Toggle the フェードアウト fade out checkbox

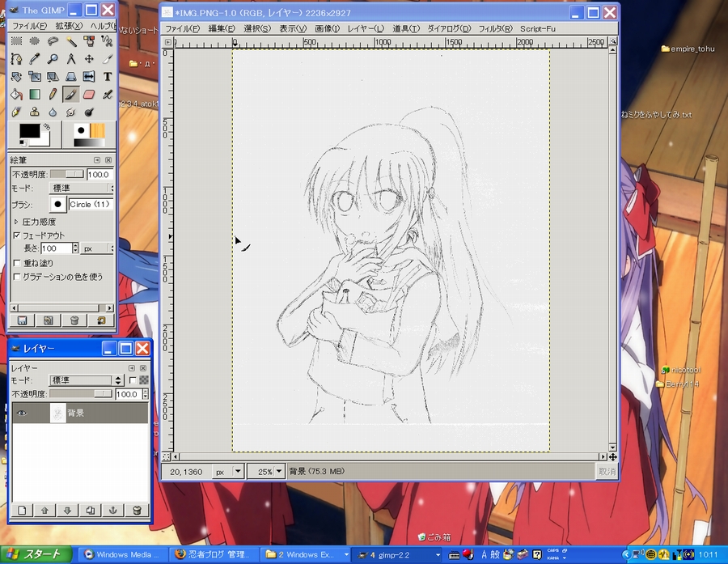pos(17,235)
